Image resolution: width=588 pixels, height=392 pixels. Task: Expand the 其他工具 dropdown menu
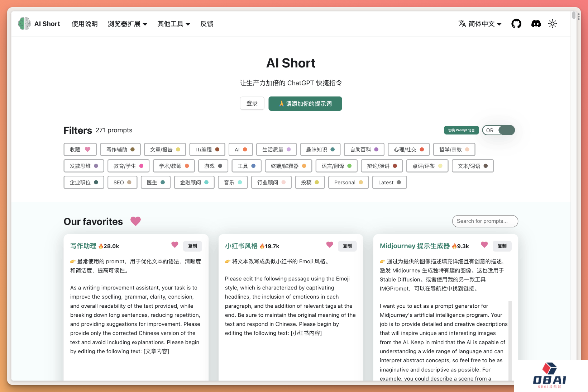coord(173,24)
